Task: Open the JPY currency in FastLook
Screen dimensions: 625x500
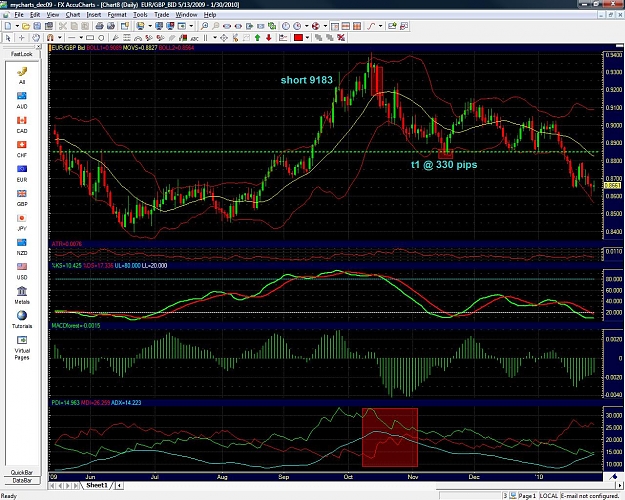Action: (22, 222)
